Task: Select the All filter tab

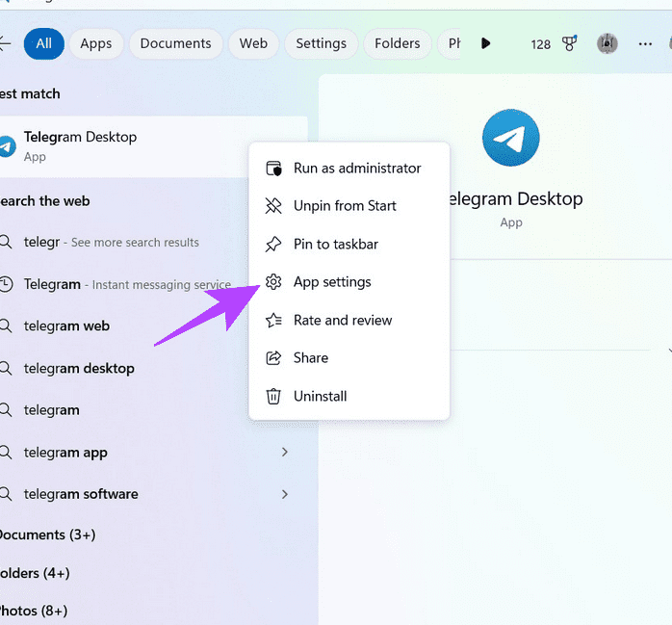Action: (x=44, y=43)
